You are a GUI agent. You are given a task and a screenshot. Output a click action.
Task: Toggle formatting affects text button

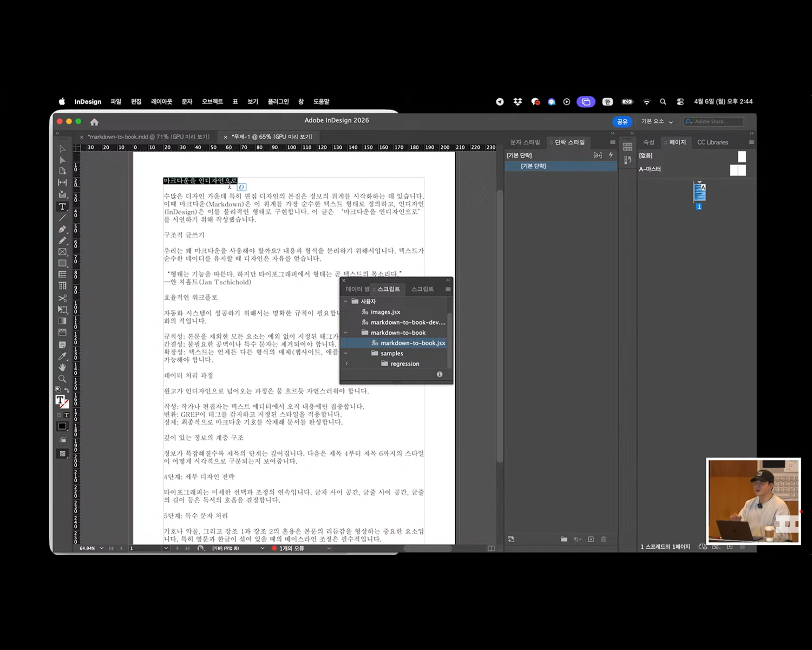[x=67, y=415]
